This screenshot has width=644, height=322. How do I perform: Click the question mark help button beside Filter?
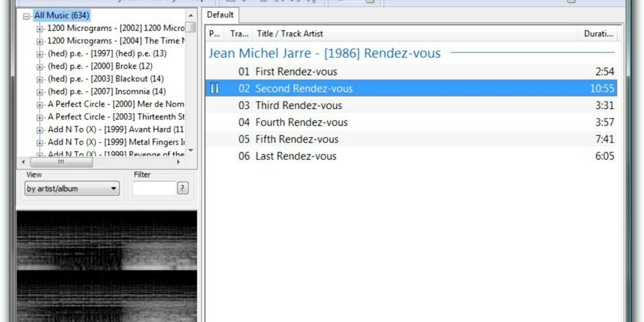point(183,189)
